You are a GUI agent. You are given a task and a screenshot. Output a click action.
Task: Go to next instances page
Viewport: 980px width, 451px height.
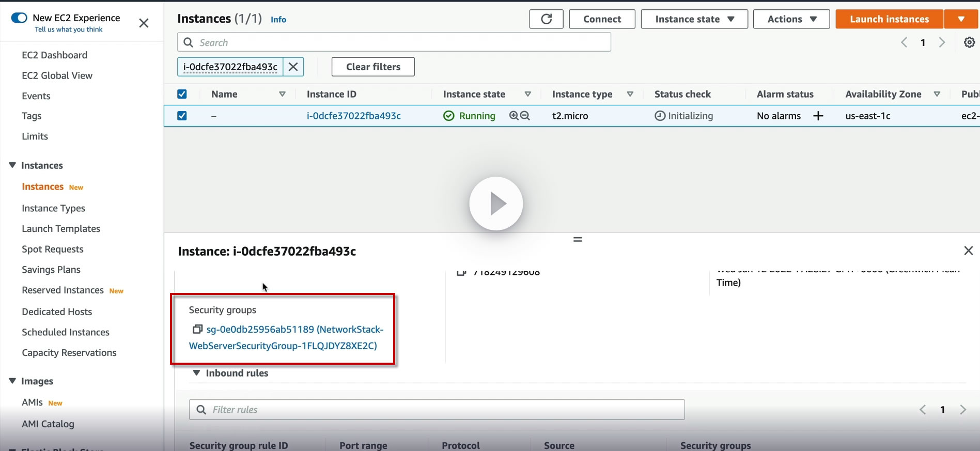pyautogui.click(x=942, y=42)
